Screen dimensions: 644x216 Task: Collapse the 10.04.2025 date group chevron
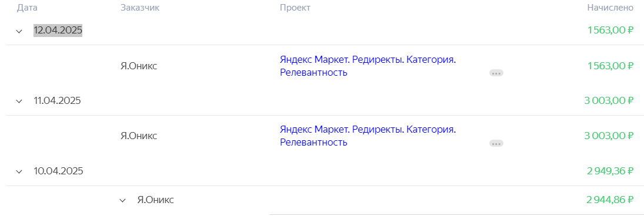click(19, 172)
